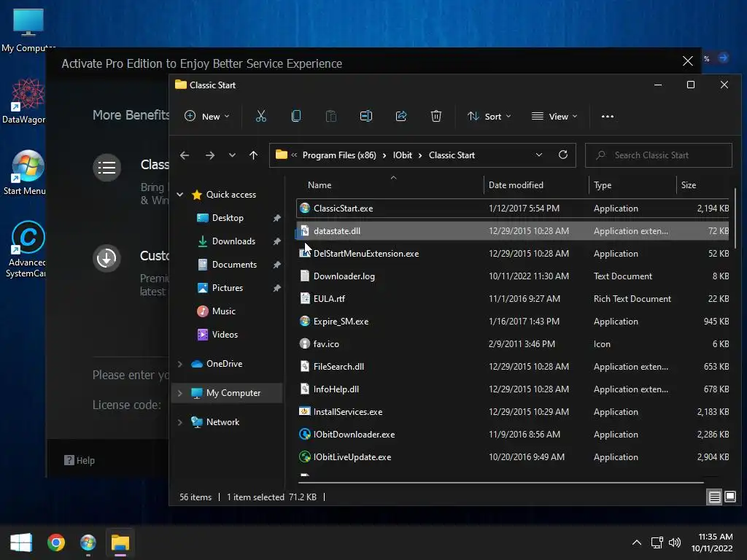Select Desktop in Quick access
Screen dimensions: 747x560
tap(228, 217)
